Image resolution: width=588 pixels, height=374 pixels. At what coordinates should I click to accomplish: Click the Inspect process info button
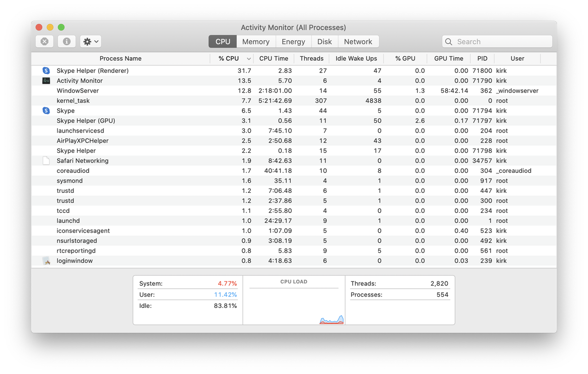point(67,42)
